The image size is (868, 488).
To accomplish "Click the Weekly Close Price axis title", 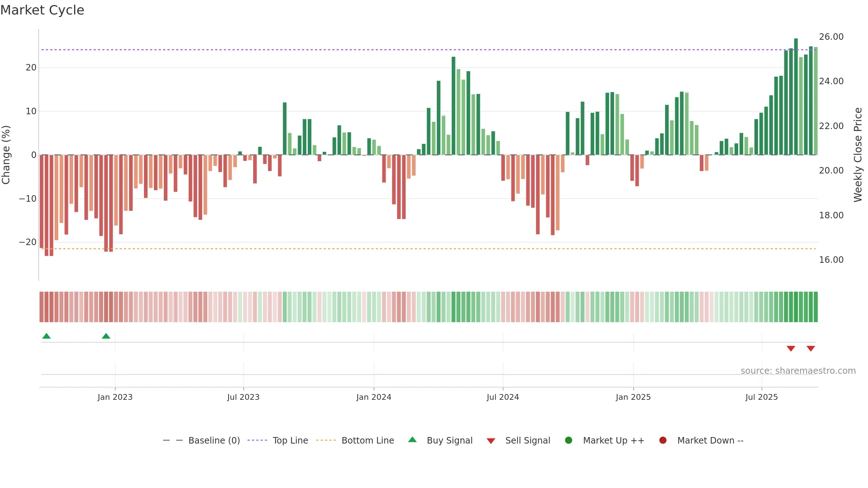I will (858, 155).
